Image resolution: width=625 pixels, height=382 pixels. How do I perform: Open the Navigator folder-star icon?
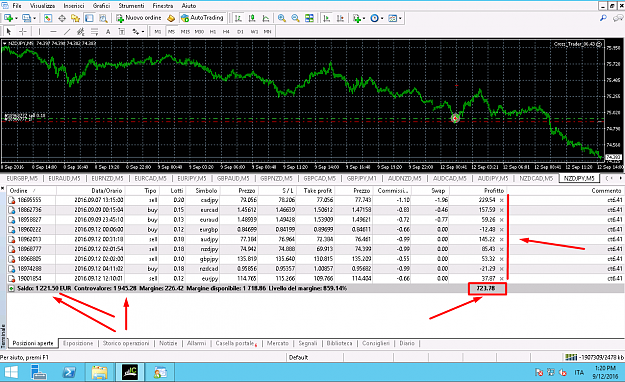point(75,18)
